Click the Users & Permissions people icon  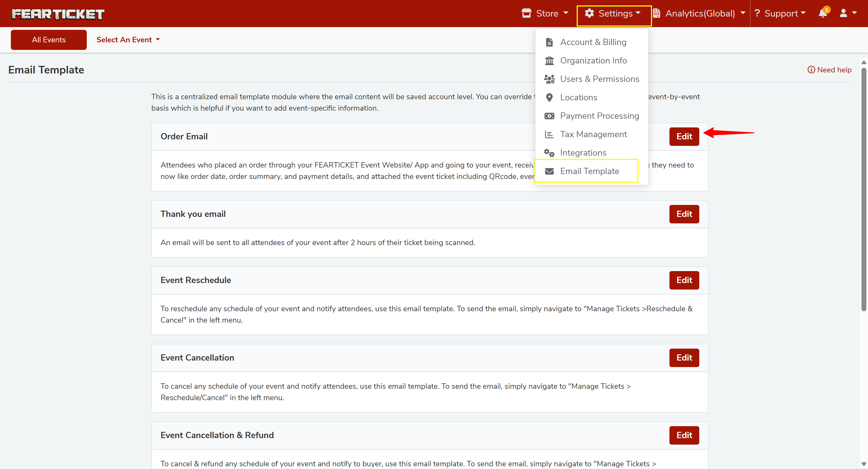click(549, 79)
